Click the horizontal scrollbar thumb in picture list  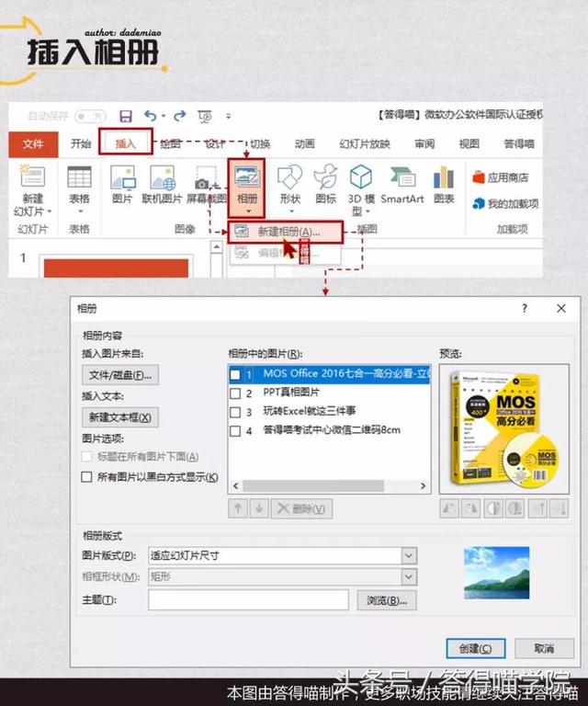click(313, 485)
